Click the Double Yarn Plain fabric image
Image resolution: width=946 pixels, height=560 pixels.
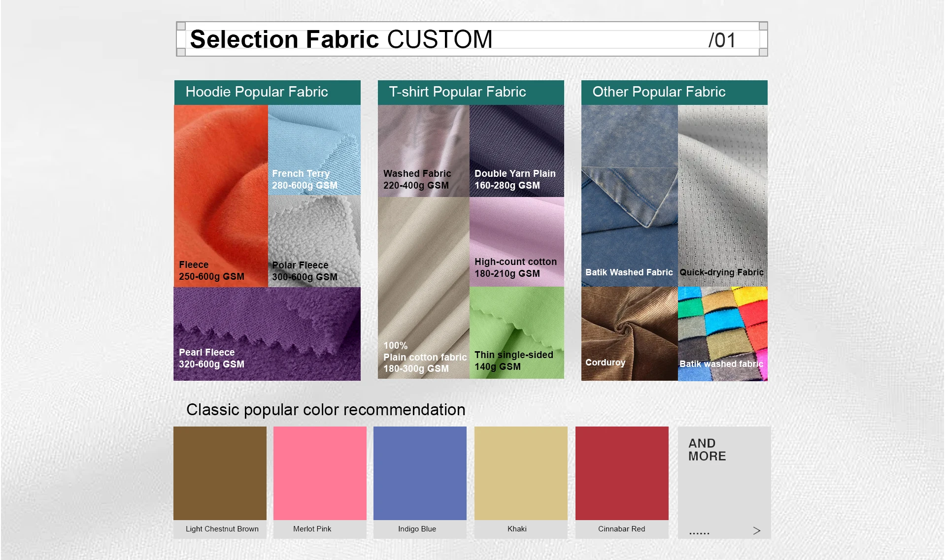(x=516, y=151)
